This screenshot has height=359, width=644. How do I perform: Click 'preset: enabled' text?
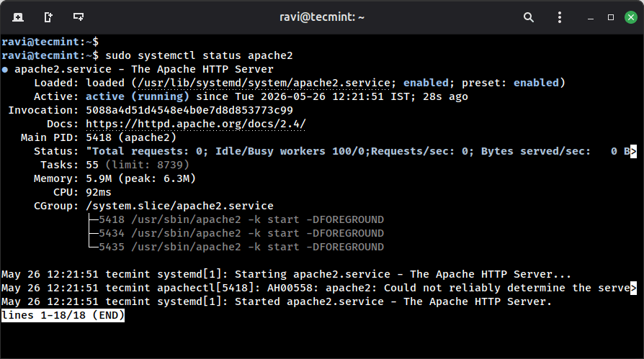[510, 83]
